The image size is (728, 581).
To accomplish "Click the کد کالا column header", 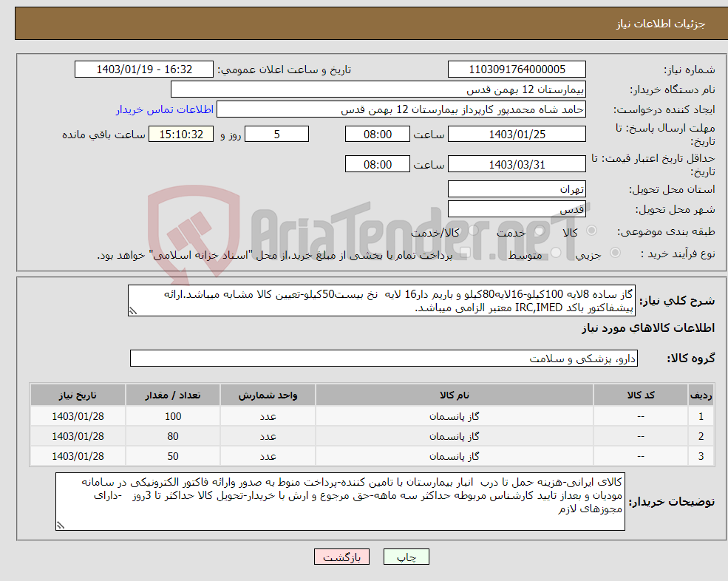I will pos(641,395).
